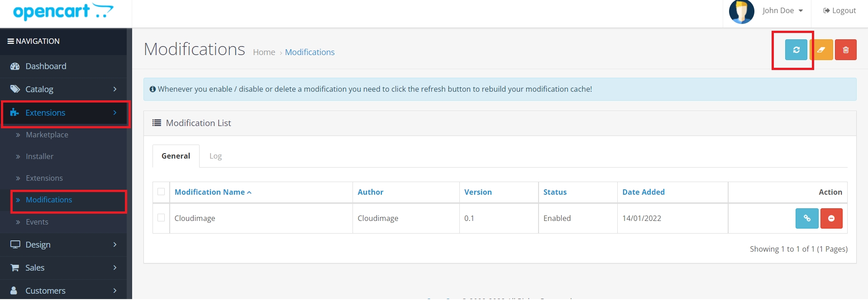Go to the Home breadcrumb link

coord(264,52)
